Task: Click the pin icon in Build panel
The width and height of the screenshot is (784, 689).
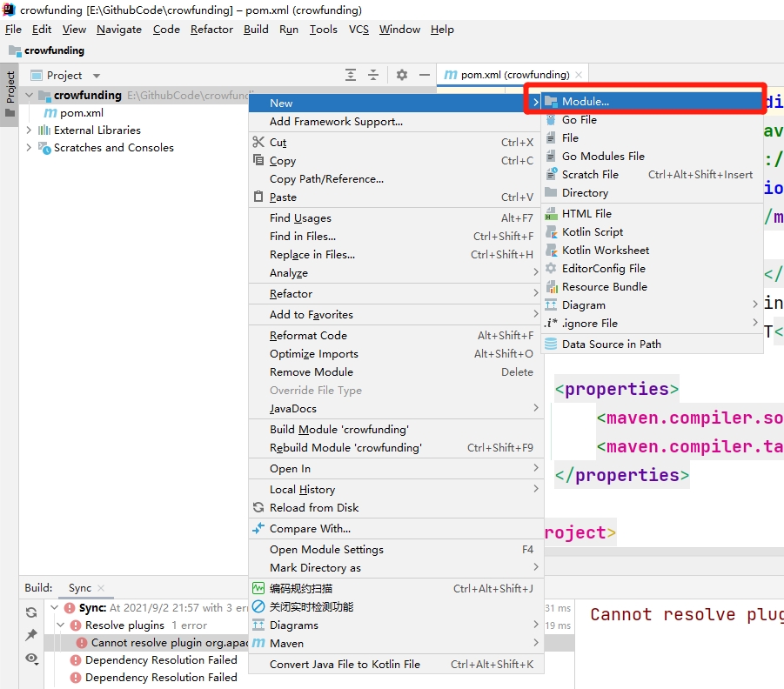Action: coord(31,635)
